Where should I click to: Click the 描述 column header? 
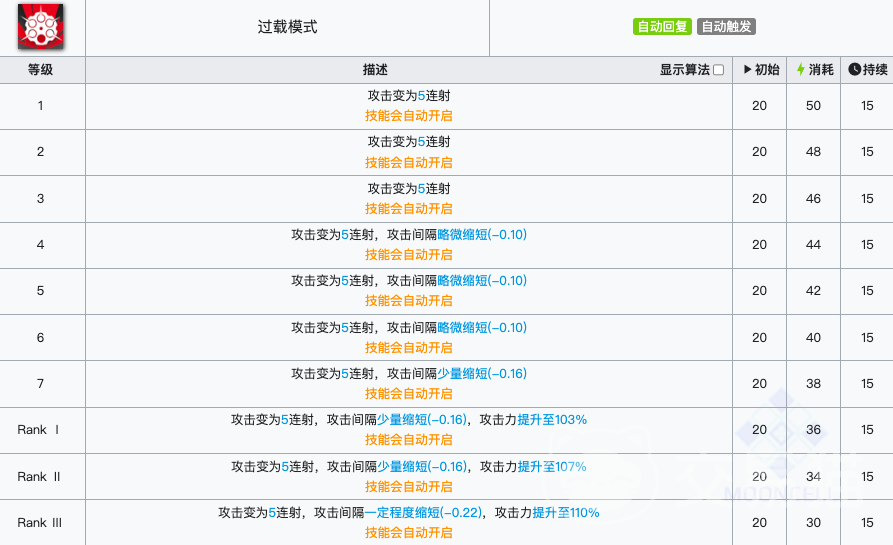375,70
